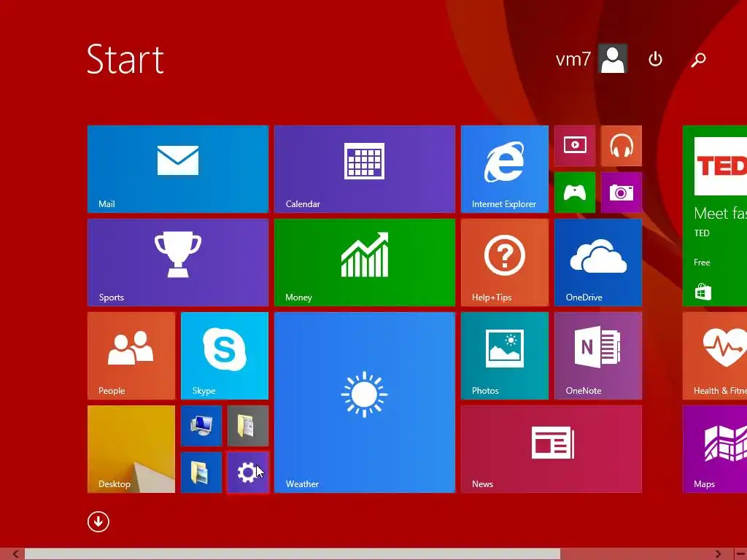The width and height of the screenshot is (747, 560).
Task: Open the OneDrive tile
Action: [x=598, y=262]
